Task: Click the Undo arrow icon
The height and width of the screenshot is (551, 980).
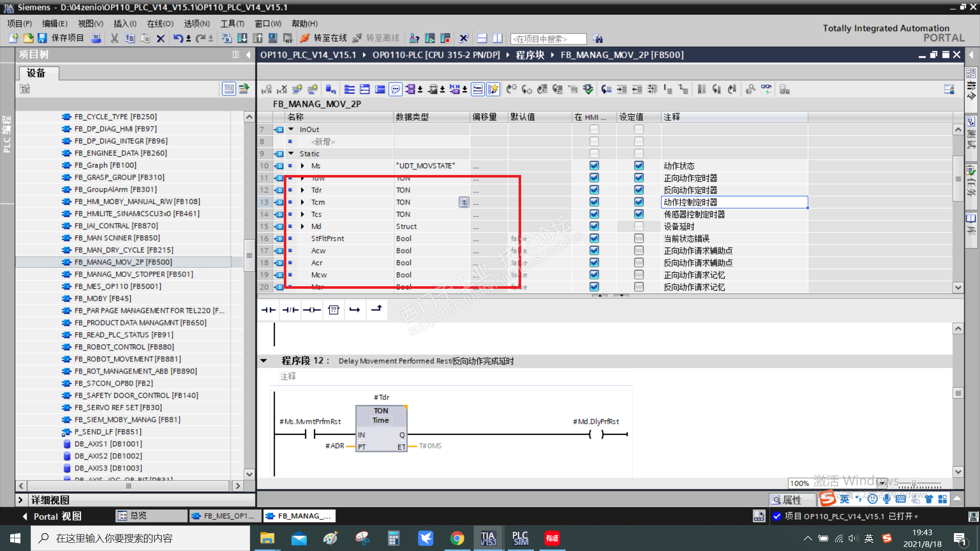Action: [x=177, y=38]
